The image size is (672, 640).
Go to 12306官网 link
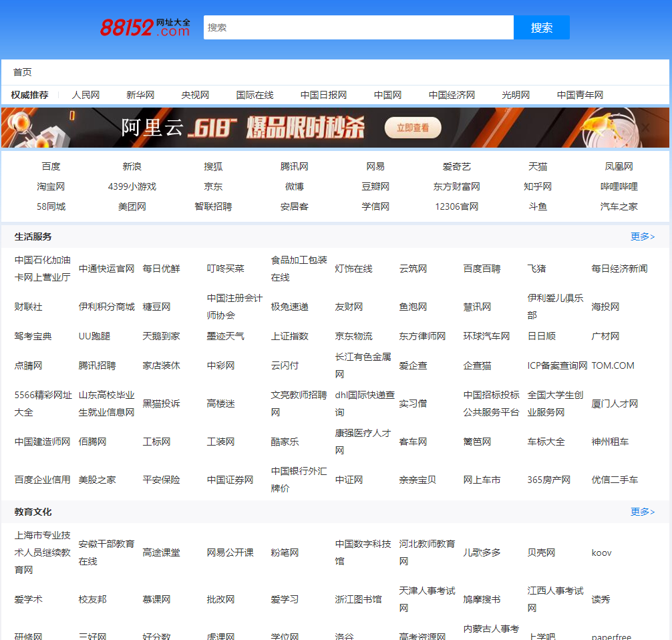coord(456,206)
